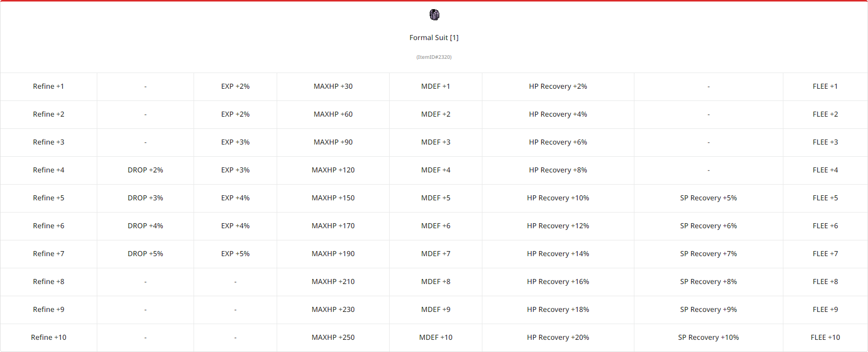Click the MAXHP +150 cell
868x352 pixels.
(x=333, y=198)
